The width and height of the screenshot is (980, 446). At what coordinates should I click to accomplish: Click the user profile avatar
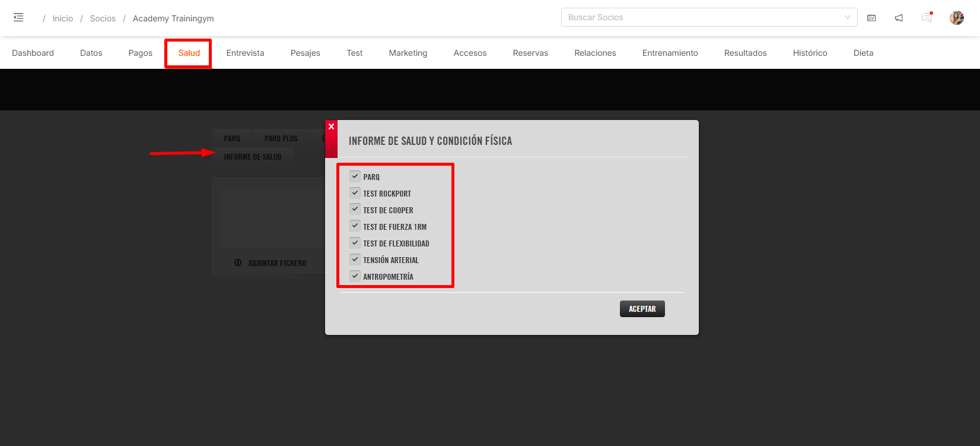(956, 18)
